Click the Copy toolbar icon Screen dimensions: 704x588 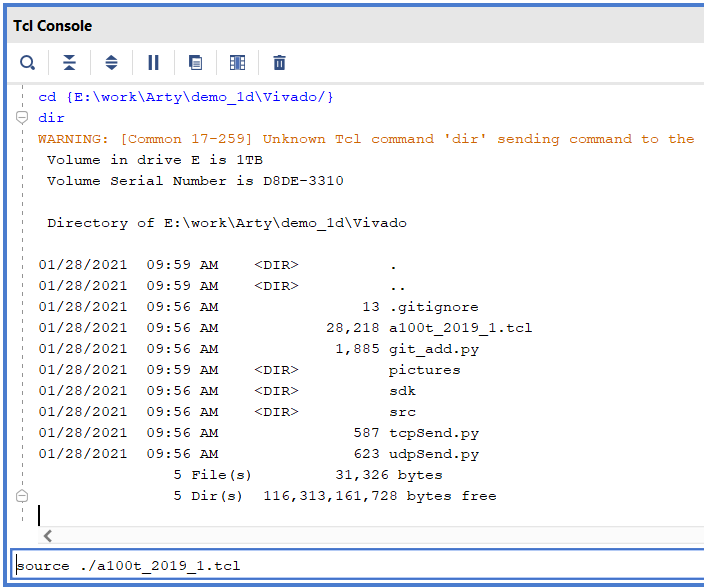coord(195,62)
